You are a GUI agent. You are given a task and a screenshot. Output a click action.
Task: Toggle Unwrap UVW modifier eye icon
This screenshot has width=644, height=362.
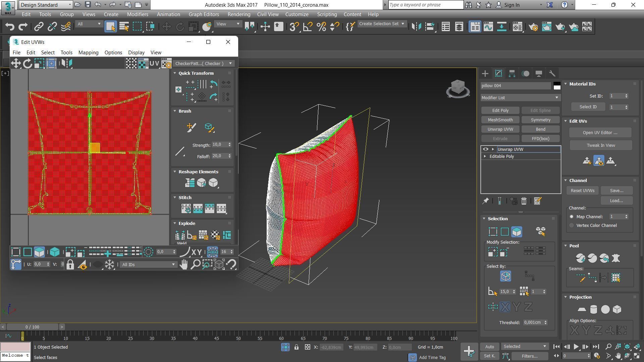click(x=485, y=149)
